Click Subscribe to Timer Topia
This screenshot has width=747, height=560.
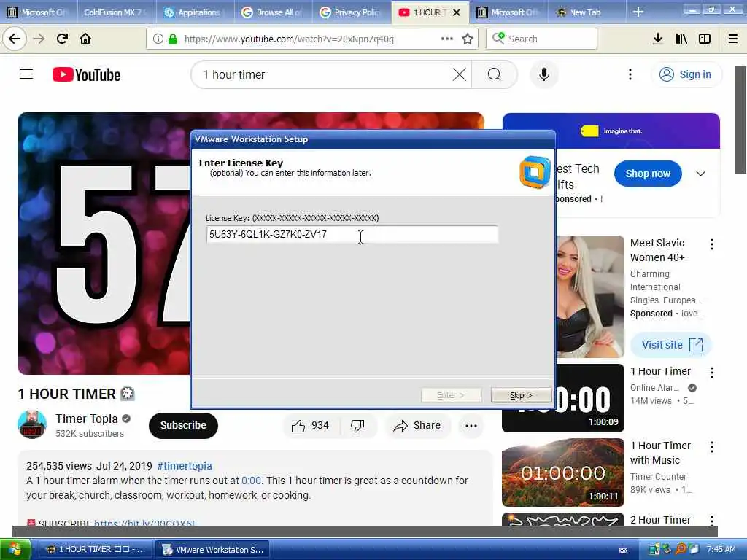(183, 425)
